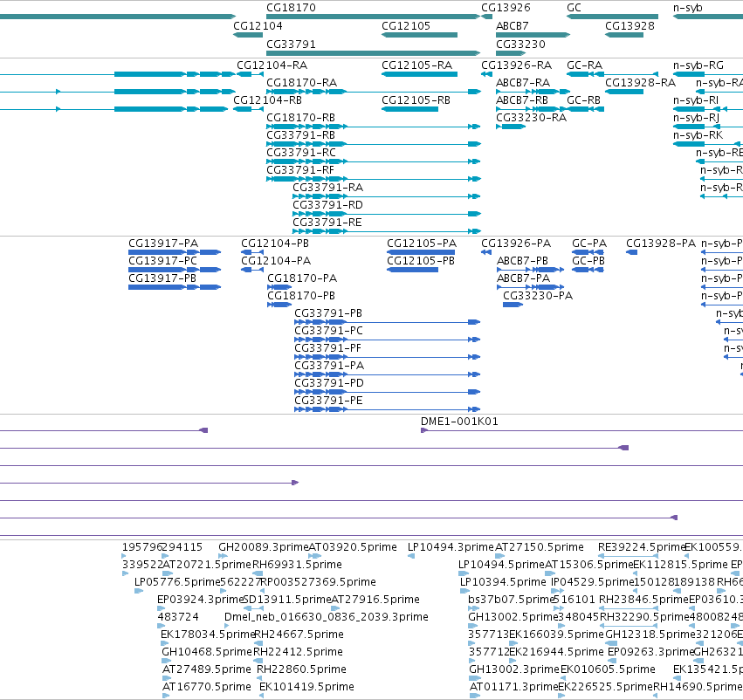Select the GC-RB transcript label

click(584, 100)
